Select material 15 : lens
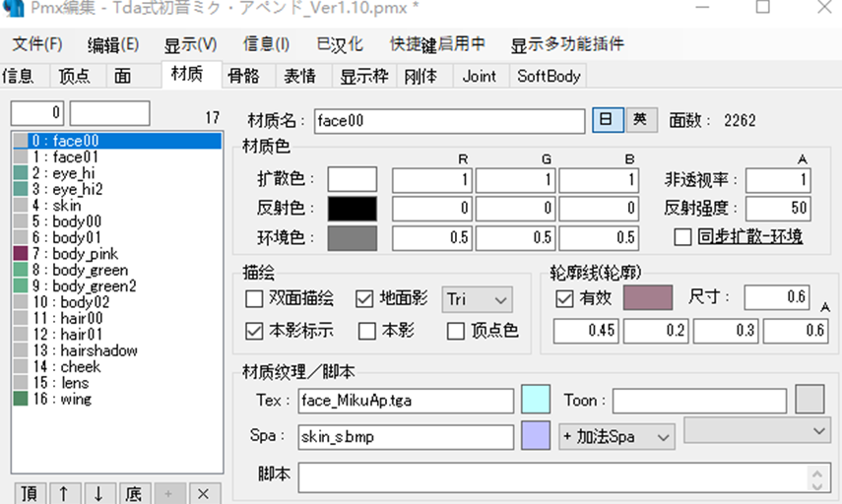Screen dimensions: 842x504 tap(117, 382)
